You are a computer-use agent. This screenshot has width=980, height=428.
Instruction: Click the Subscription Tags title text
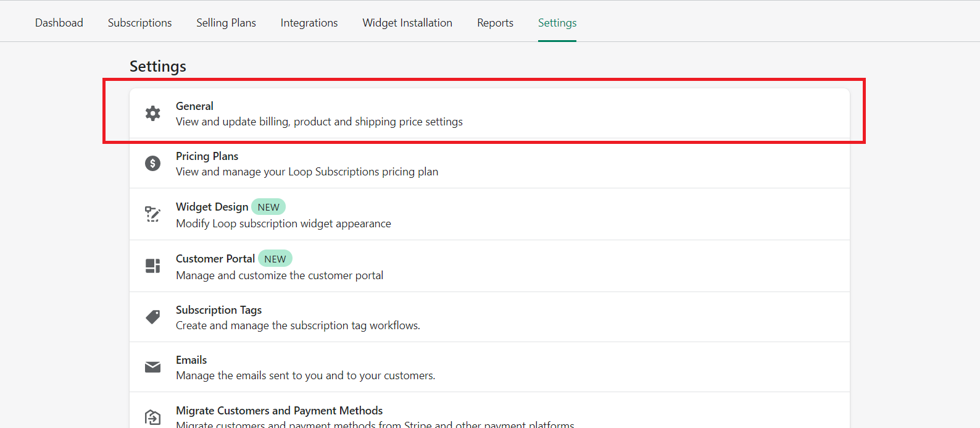218,310
